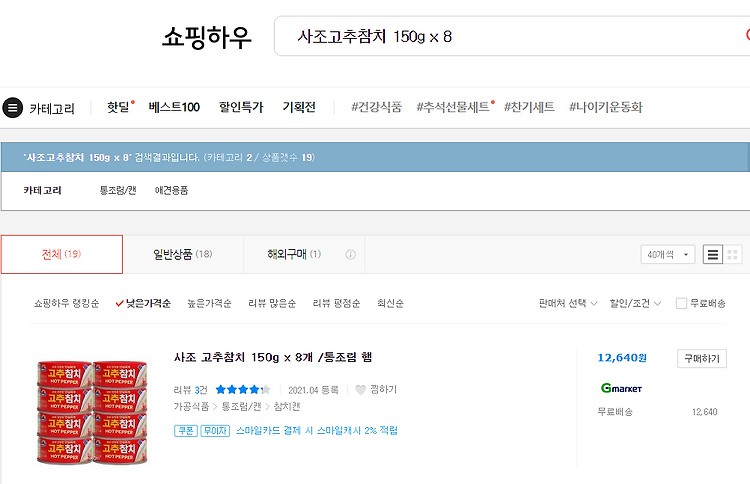Click the #나이키운동화 hashtag link
This screenshot has height=484, width=750.
(606, 107)
